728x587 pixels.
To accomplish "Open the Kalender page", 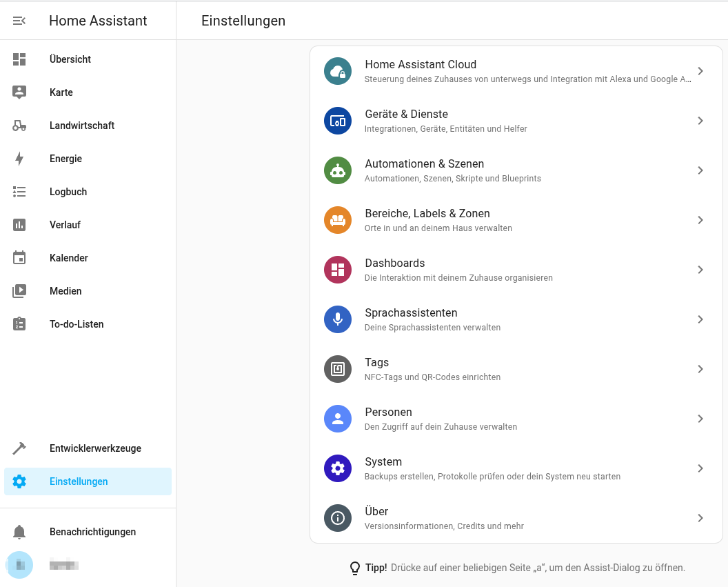I will [x=68, y=258].
